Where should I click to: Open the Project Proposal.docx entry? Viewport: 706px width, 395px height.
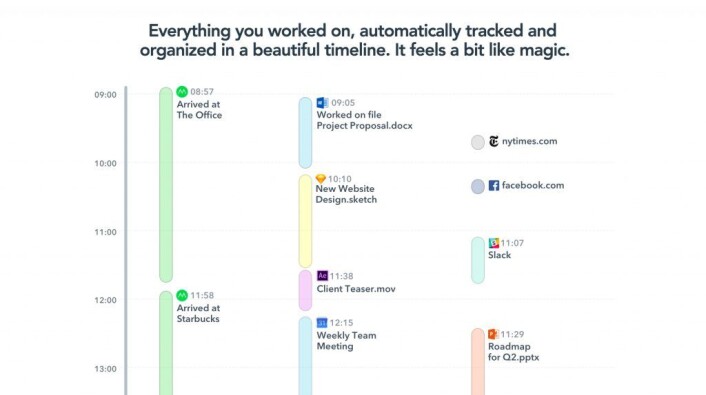click(x=364, y=120)
